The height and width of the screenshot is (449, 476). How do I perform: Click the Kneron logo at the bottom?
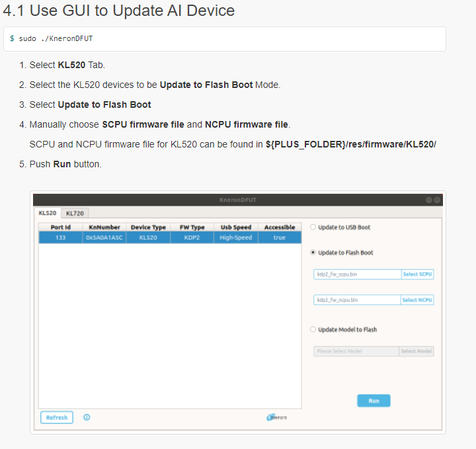pyautogui.click(x=276, y=417)
